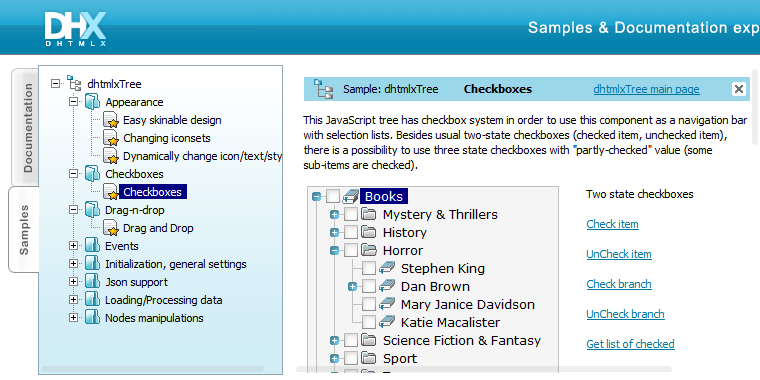This screenshot has width=760, height=380.
Task: Click the content area horizontal scrollbar
Action: [484, 369]
